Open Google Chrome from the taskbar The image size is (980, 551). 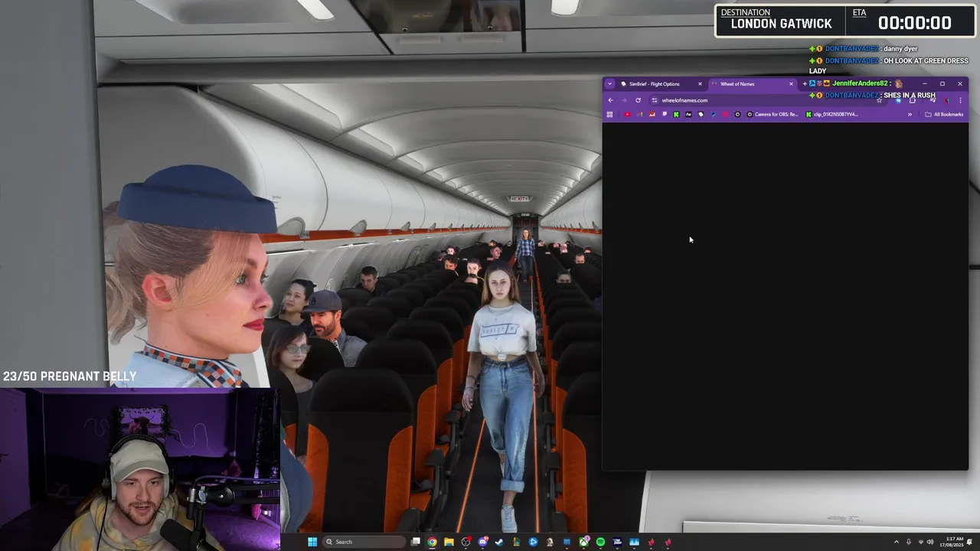tap(432, 542)
